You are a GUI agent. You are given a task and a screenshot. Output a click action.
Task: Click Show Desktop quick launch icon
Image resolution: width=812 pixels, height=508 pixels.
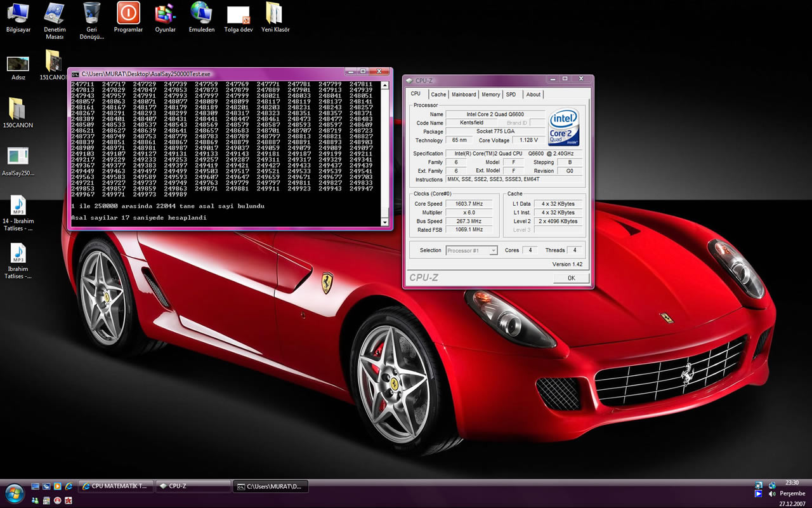coord(36,486)
